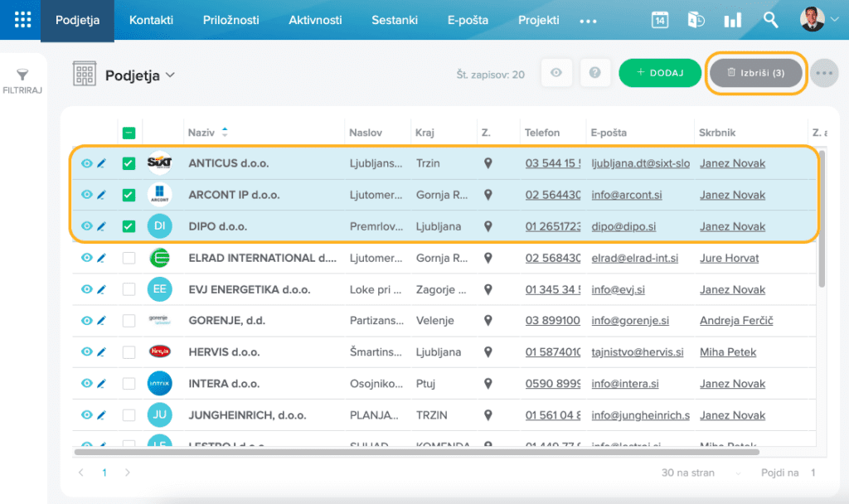This screenshot has width=849, height=504.
Task: Edit the GORENJE, d.d. record pencil
Action: [101, 321]
